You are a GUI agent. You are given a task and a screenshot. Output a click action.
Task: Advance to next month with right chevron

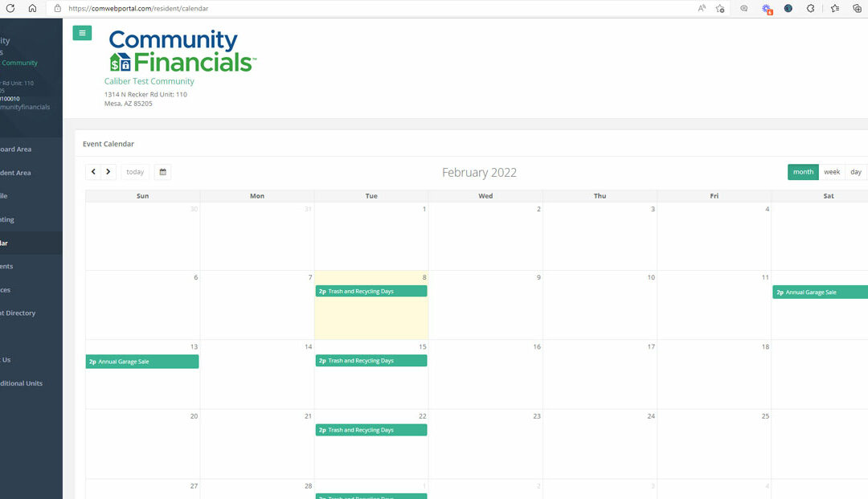(108, 172)
